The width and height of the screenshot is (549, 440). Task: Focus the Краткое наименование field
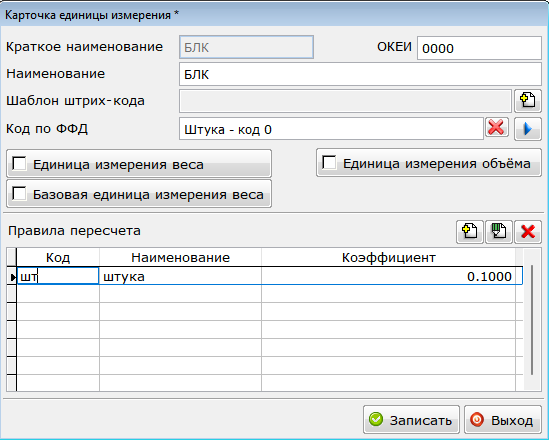pos(246,47)
